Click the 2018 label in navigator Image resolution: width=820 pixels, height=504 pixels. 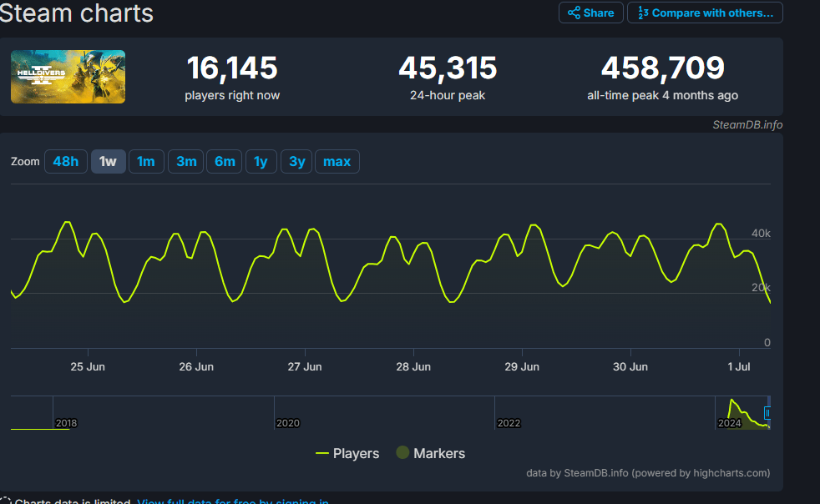(x=67, y=423)
